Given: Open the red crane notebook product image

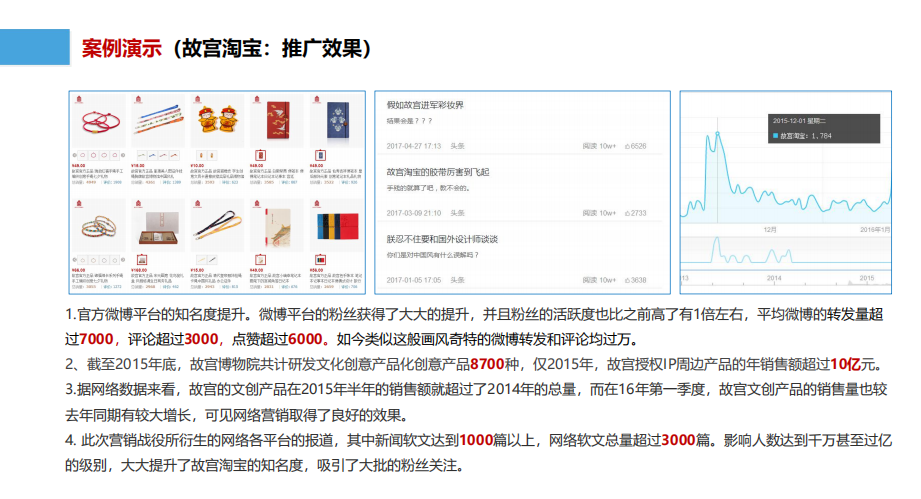Looking at the screenshot, I should coord(277,122).
